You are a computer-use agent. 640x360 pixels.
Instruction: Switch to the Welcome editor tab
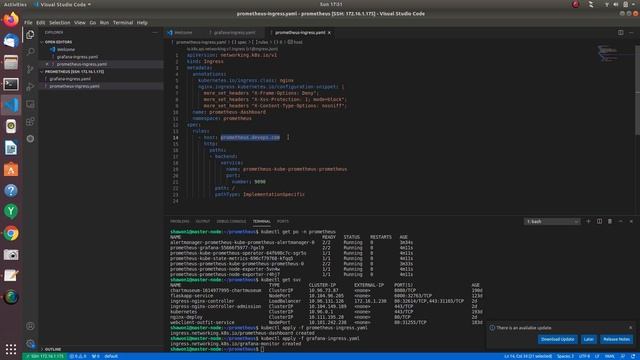tap(183, 33)
